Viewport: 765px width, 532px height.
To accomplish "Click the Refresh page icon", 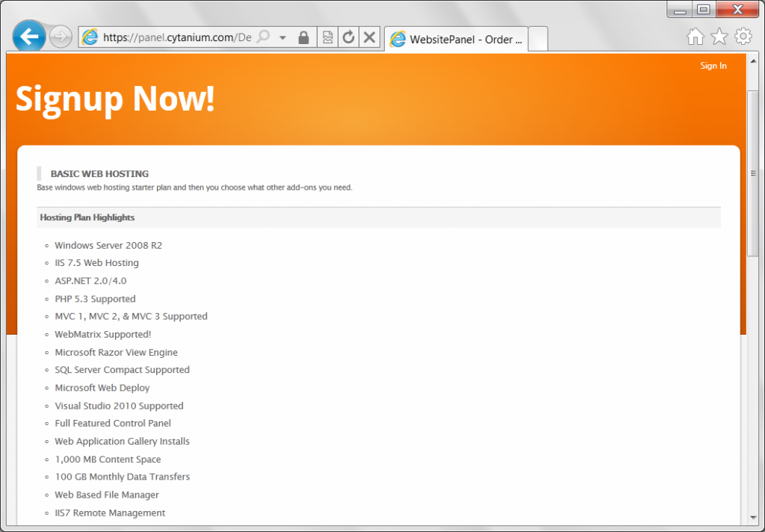I will [x=348, y=37].
